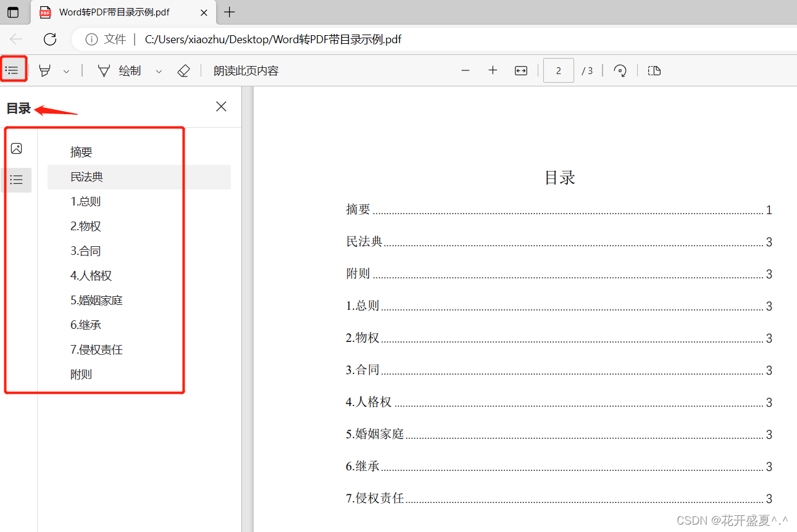Reload the page with the refresh icon

tap(50, 39)
